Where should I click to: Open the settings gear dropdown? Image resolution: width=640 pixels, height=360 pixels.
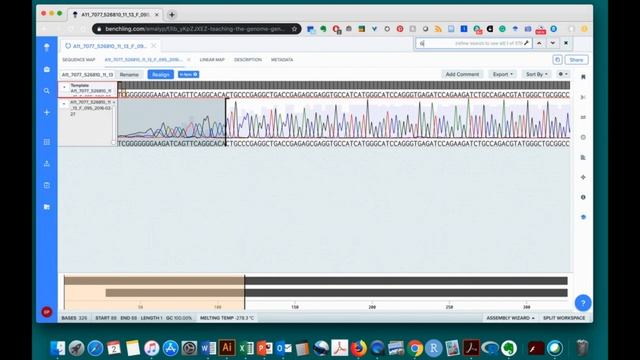click(563, 74)
